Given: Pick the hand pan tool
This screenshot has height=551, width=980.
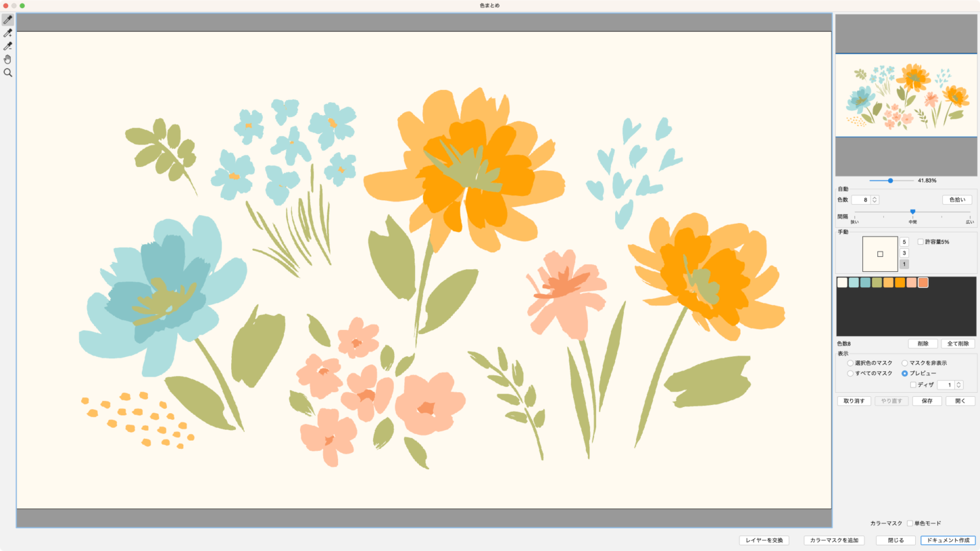Looking at the screenshot, I should click(8, 59).
